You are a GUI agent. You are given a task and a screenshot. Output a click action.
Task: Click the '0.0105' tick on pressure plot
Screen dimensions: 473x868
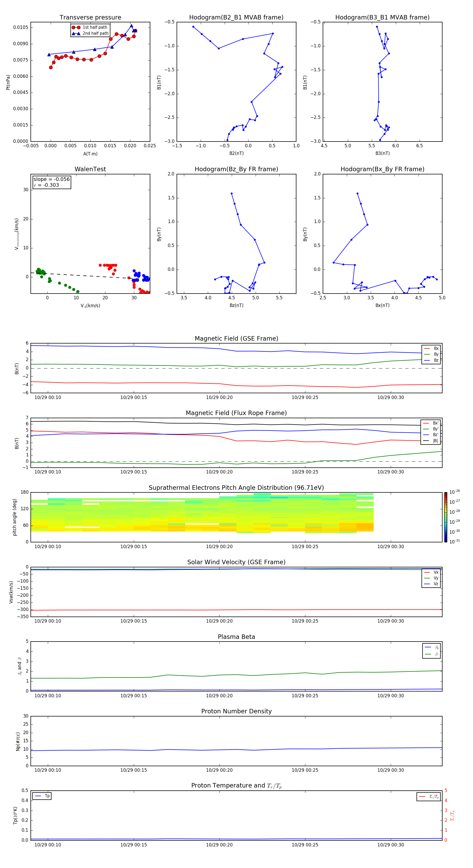[20, 28]
